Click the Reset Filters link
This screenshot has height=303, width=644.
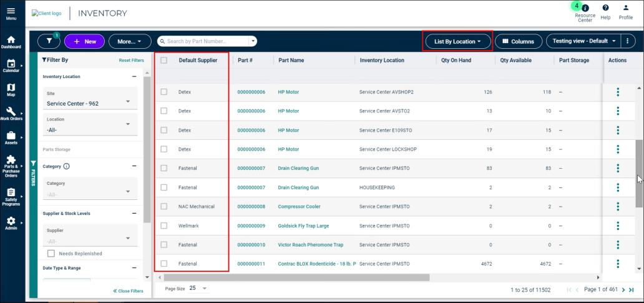[132, 61]
